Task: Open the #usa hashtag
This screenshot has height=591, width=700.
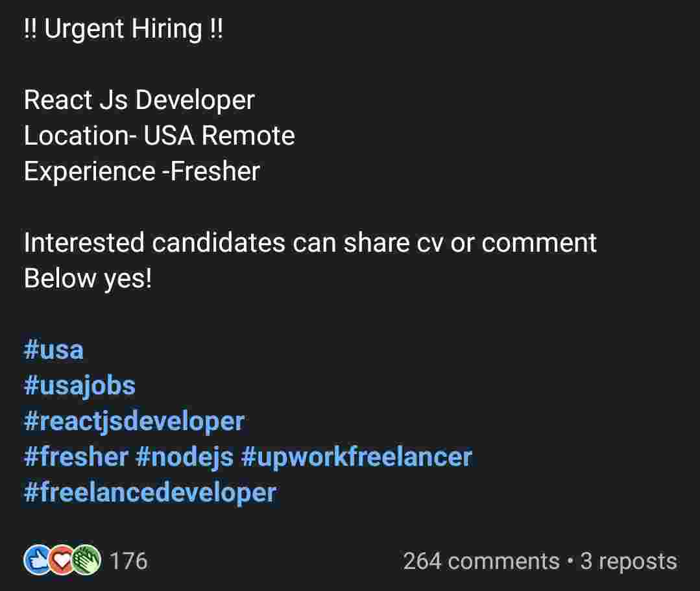Action: click(x=54, y=350)
